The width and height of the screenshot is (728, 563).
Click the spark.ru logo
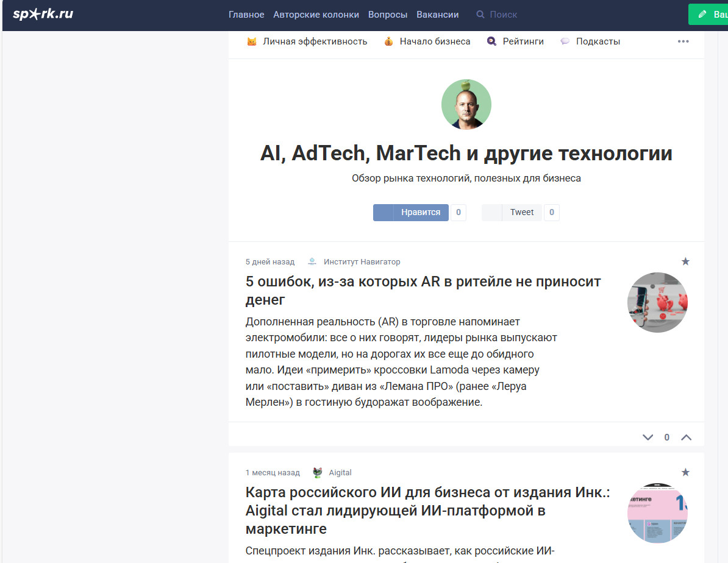(43, 14)
